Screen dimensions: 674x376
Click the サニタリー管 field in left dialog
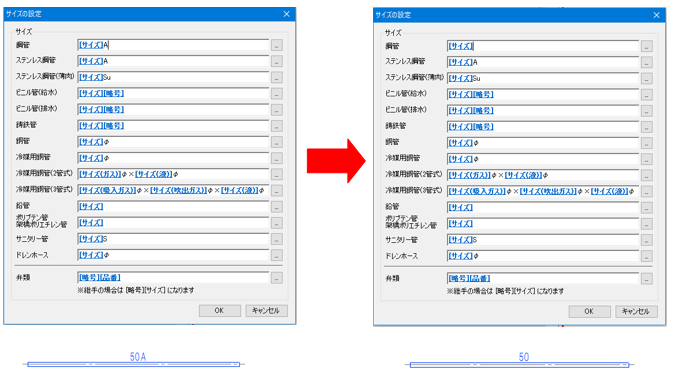(x=173, y=239)
